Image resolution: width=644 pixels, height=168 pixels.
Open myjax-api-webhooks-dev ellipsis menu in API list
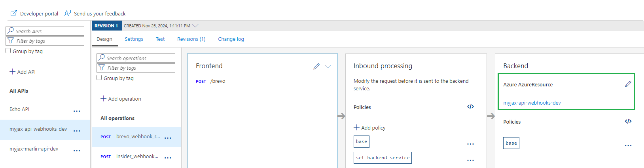coord(77,131)
